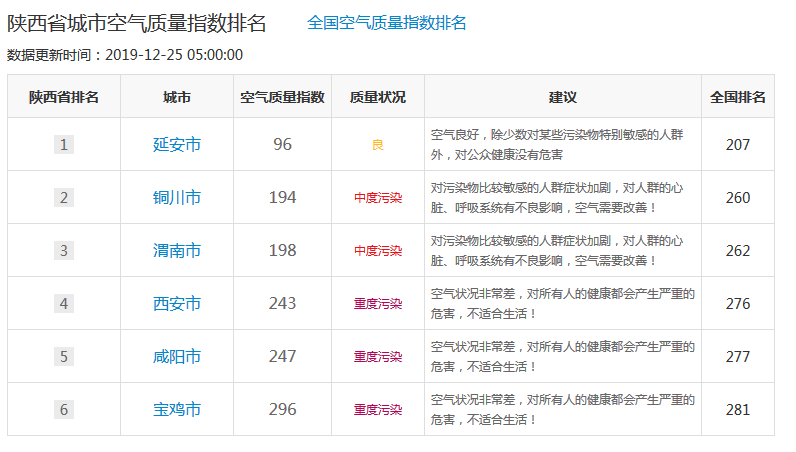Click 西安市's 重度污染 status label

point(378,304)
